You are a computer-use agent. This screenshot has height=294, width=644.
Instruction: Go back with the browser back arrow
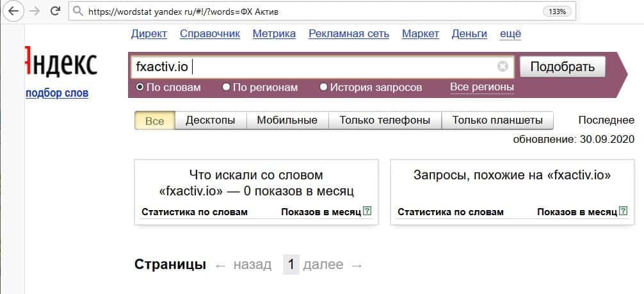(x=13, y=11)
